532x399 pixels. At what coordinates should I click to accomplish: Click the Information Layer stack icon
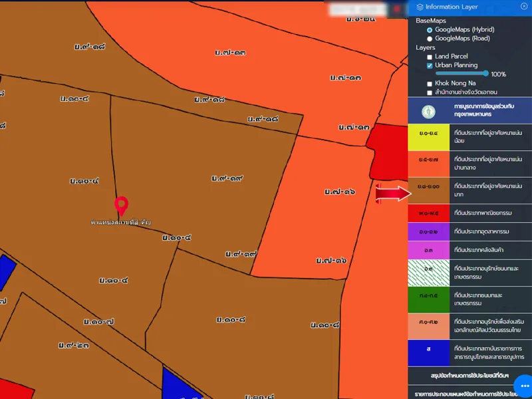point(420,7)
